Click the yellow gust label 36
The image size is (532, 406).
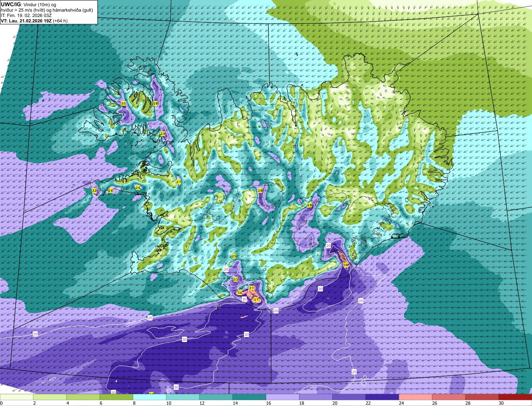pos(240,293)
